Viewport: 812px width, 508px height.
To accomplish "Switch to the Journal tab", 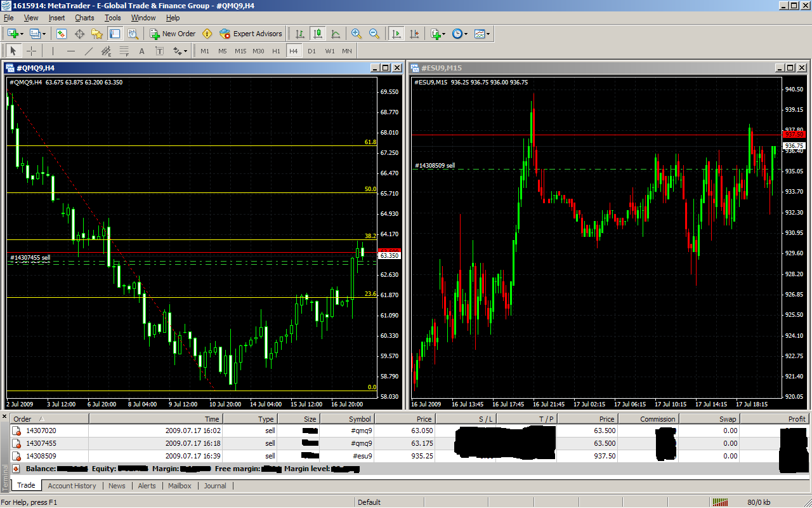I will 215,486.
